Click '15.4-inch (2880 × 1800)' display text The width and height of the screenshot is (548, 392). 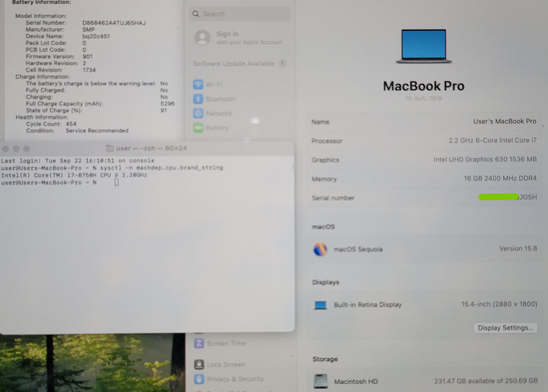click(499, 304)
